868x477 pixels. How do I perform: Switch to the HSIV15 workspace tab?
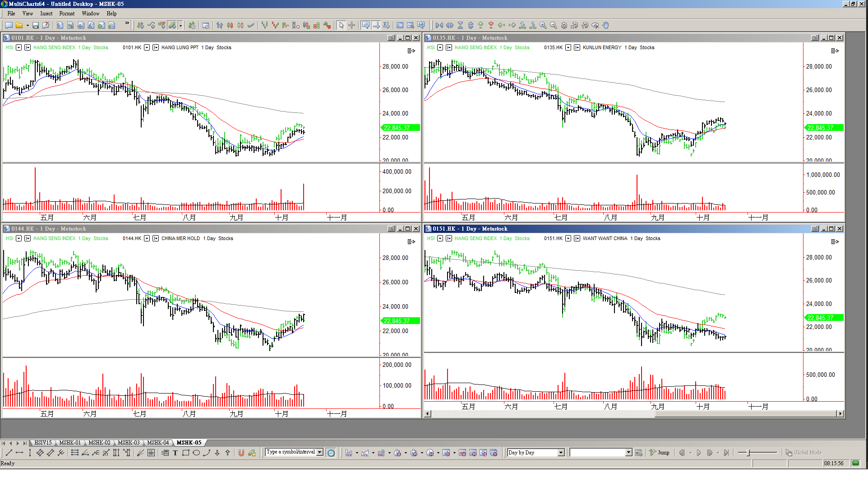[43, 443]
